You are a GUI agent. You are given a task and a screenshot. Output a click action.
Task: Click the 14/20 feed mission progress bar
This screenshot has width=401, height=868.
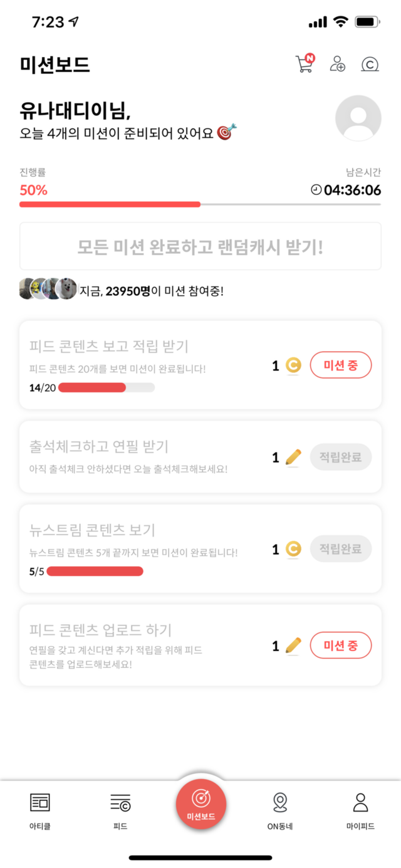click(107, 387)
